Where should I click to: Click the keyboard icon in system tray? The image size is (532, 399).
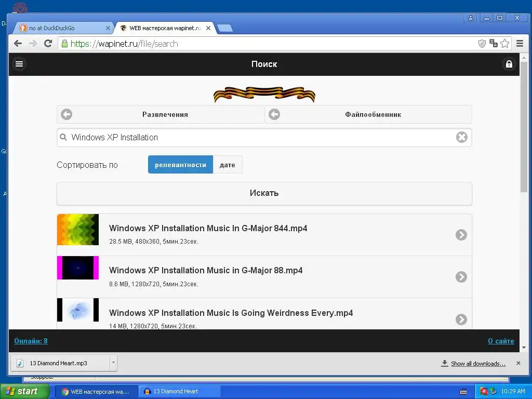pos(463,392)
